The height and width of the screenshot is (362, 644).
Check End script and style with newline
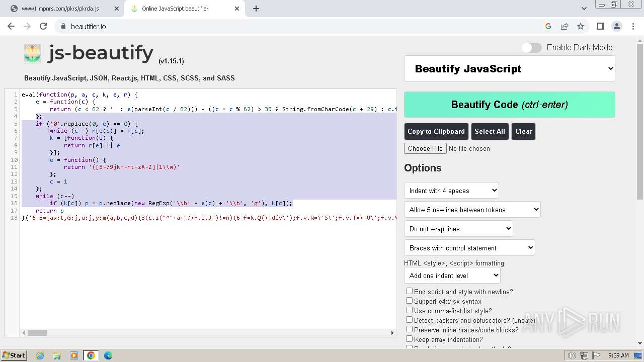click(409, 291)
